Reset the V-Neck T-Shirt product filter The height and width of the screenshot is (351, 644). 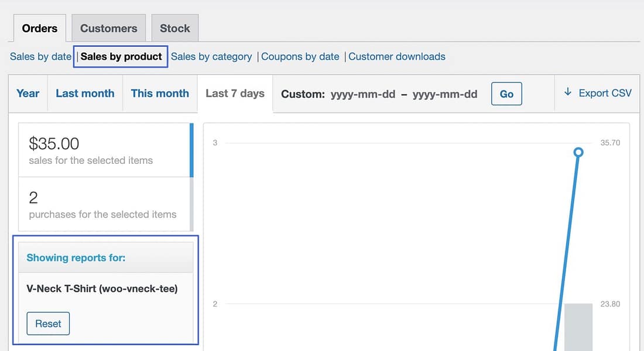48,324
